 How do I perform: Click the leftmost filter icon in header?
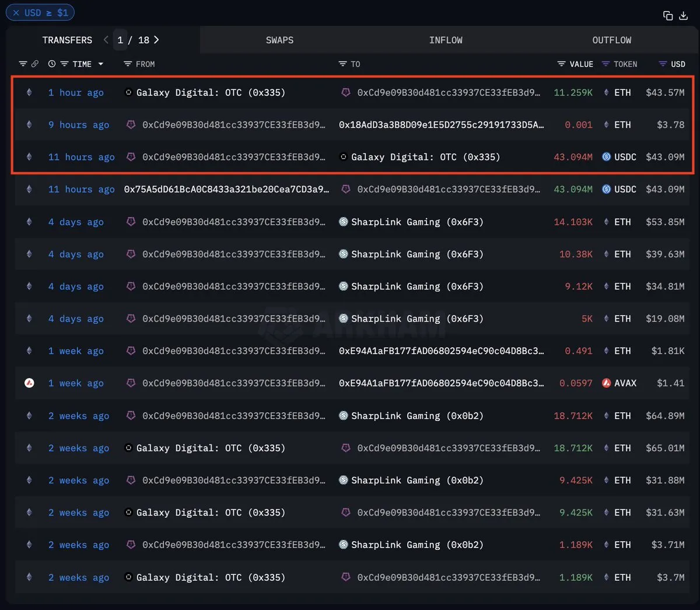click(23, 64)
